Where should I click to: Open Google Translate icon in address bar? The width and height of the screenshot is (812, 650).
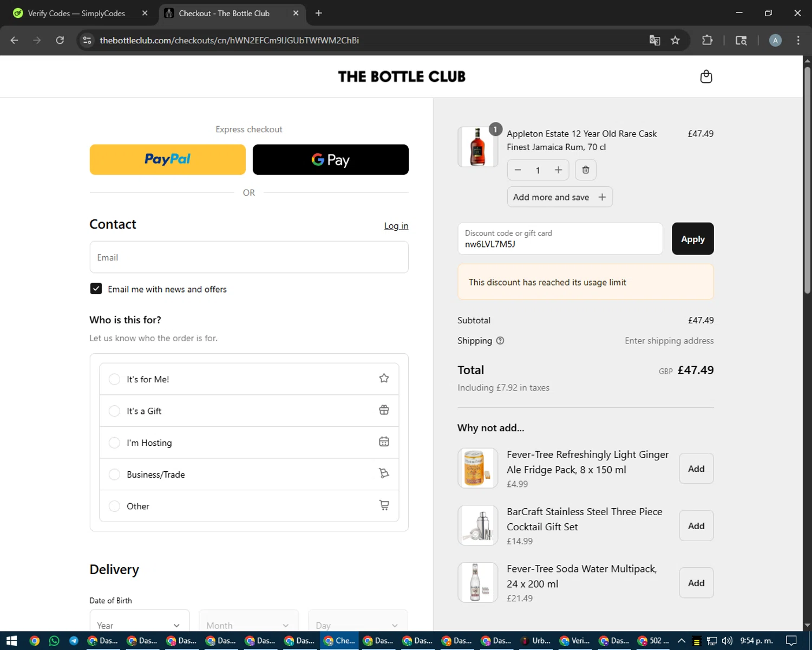pos(654,40)
